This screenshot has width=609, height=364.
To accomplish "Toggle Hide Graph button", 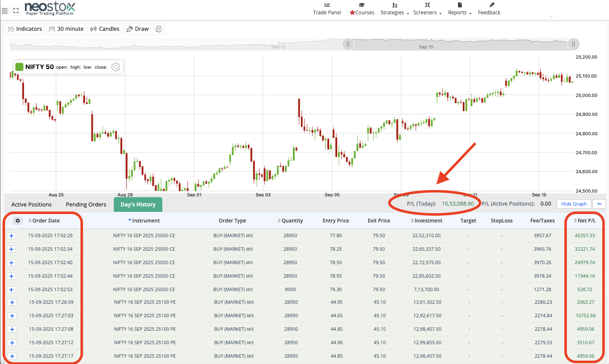I will 574,204.
